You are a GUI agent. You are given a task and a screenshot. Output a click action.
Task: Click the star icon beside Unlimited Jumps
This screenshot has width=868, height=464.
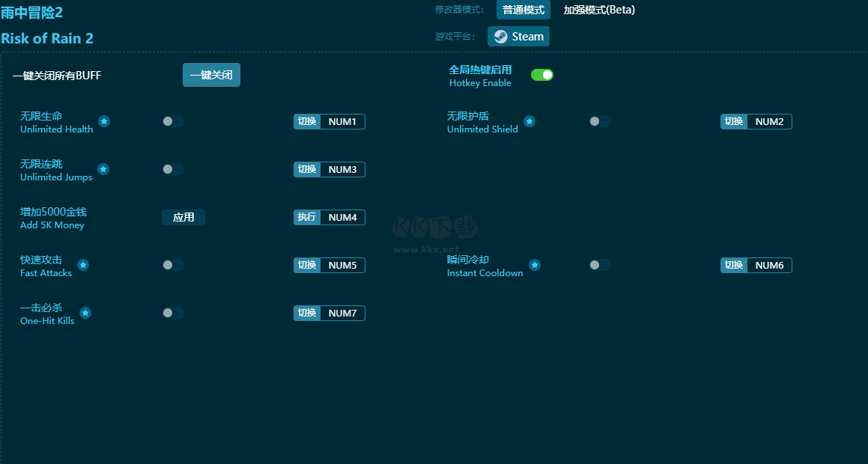[x=103, y=169]
